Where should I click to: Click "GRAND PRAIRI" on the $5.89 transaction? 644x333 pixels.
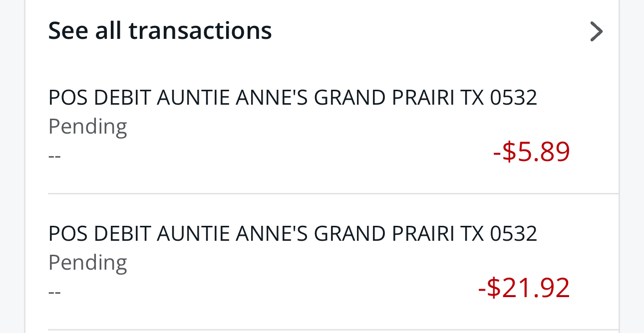click(x=384, y=98)
